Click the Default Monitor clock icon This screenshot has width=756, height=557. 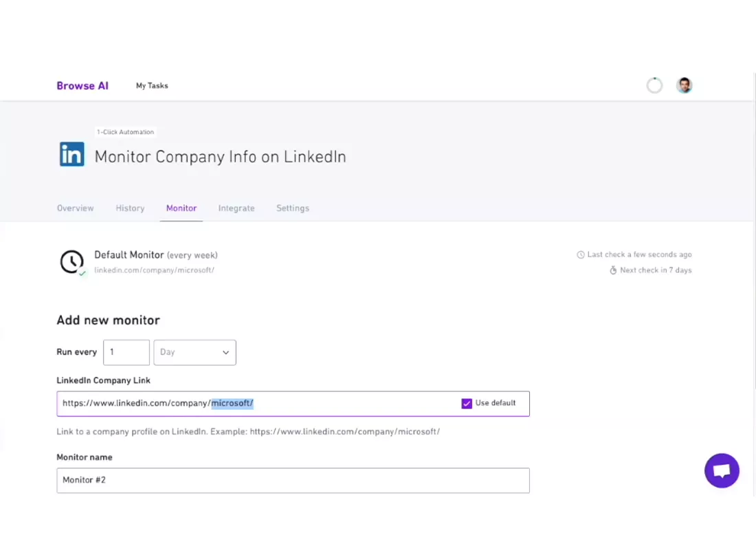coord(72,262)
